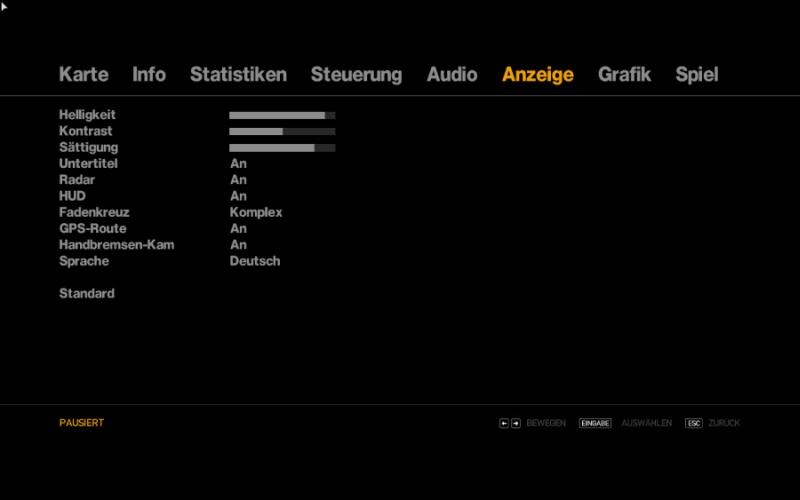800x500 pixels.
Task: Click Standard to reset display settings
Action: [87, 293]
